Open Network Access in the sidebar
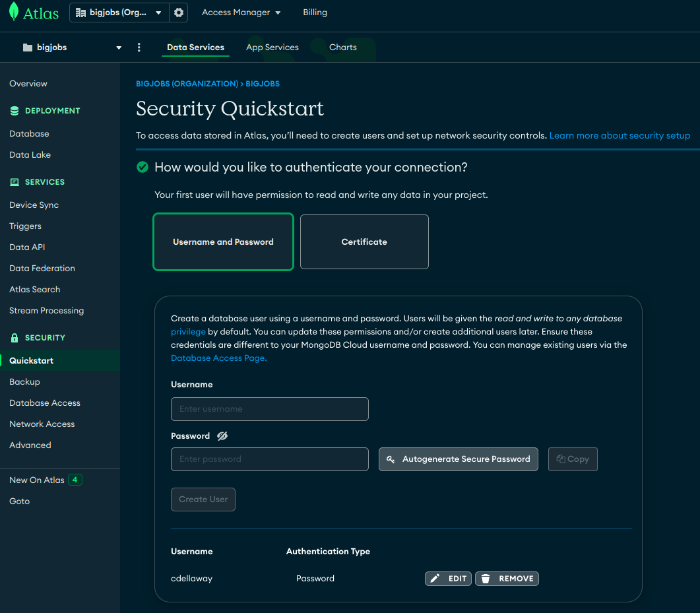The image size is (700, 613). tap(42, 424)
